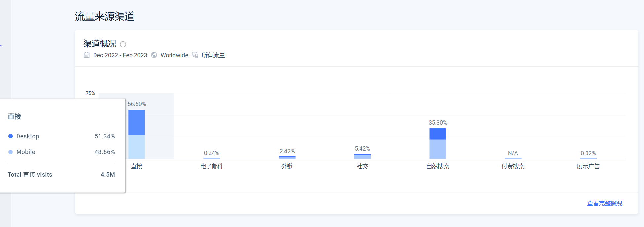Click the info icon beside 渠道概况
This screenshot has height=227, width=644.
click(123, 44)
